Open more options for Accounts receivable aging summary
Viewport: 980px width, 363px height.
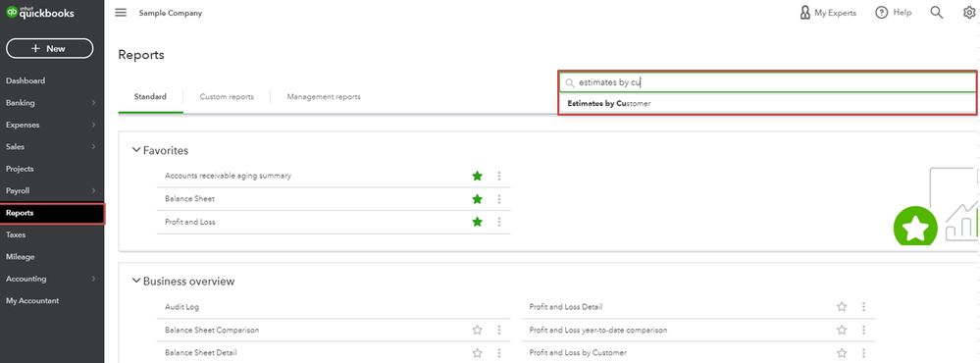499,177
